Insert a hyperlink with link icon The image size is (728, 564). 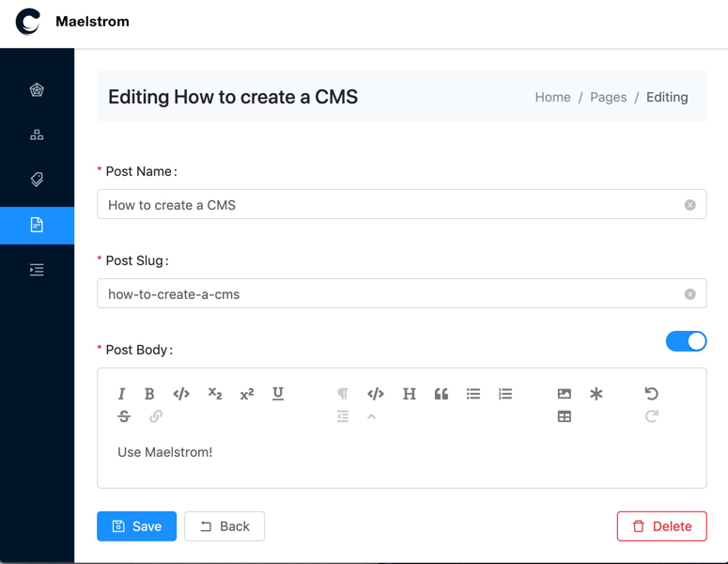coord(156,416)
